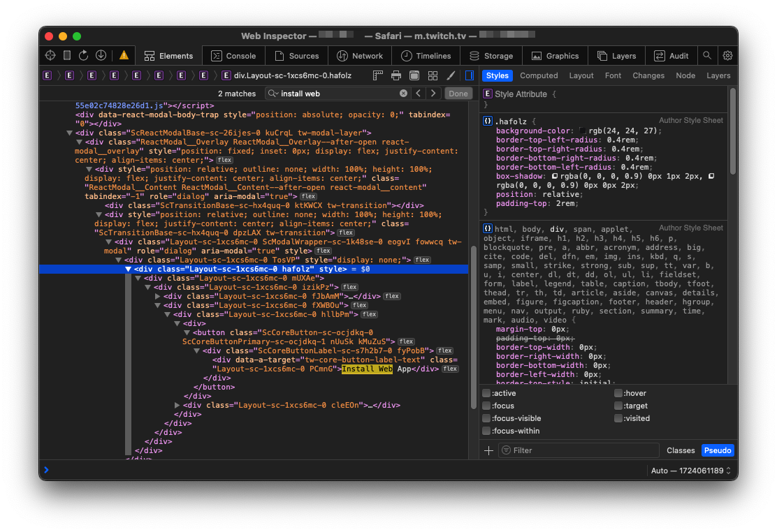The width and height of the screenshot is (777, 532).
Task: Click the Done search button
Action: click(x=458, y=93)
